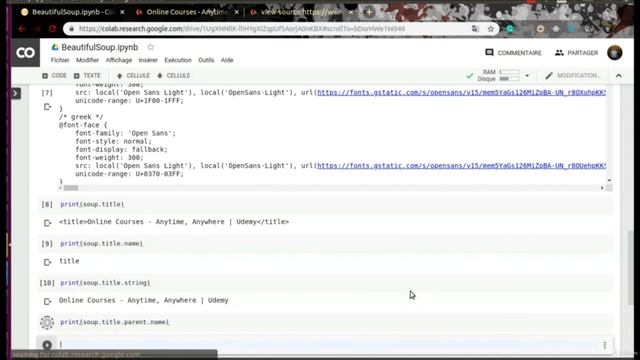Viewport: 640px width, 360px height.
Task: Switch to the Online Courses browser tab
Action: (x=186, y=12)
